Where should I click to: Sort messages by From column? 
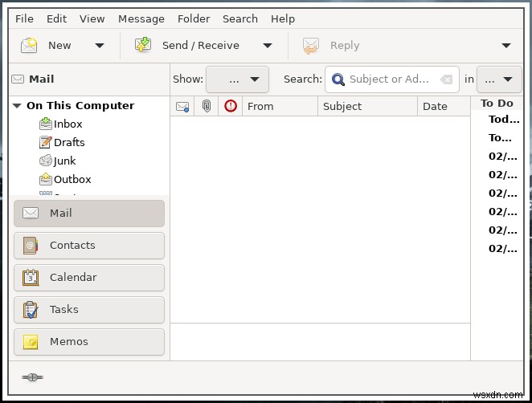[x=280, y=107]
